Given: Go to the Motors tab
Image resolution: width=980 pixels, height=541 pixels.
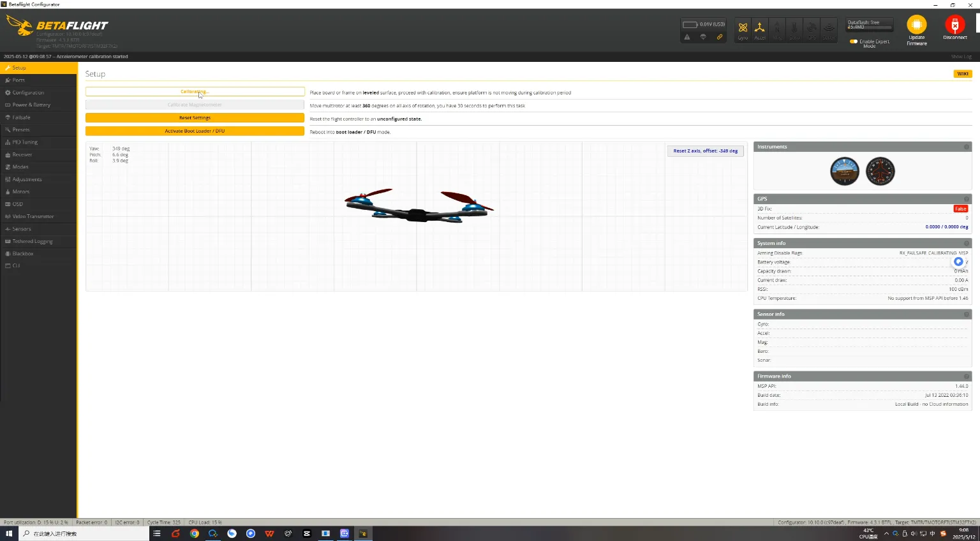Looking at the screenshot, I should point(21,191).
